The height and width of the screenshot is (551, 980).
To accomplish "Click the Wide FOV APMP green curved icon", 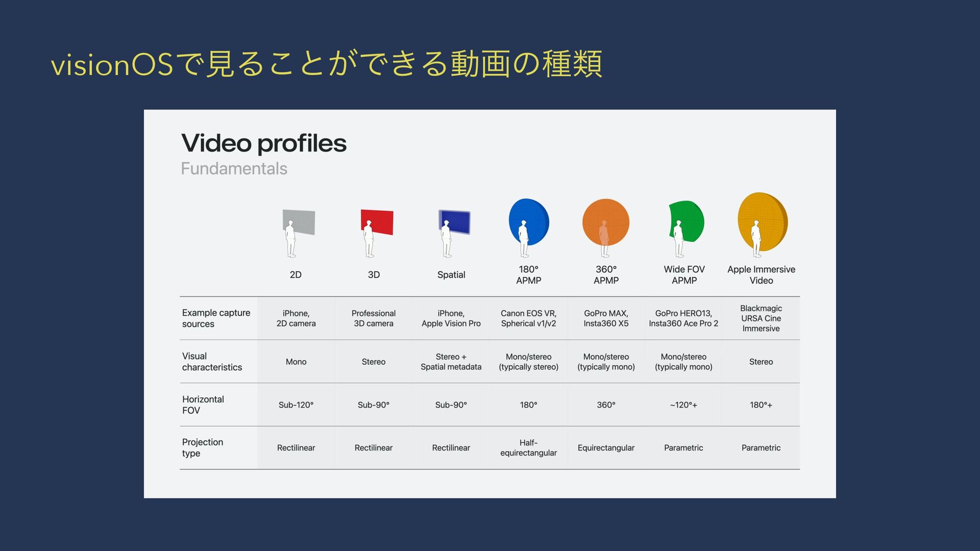I will [686, 229].
